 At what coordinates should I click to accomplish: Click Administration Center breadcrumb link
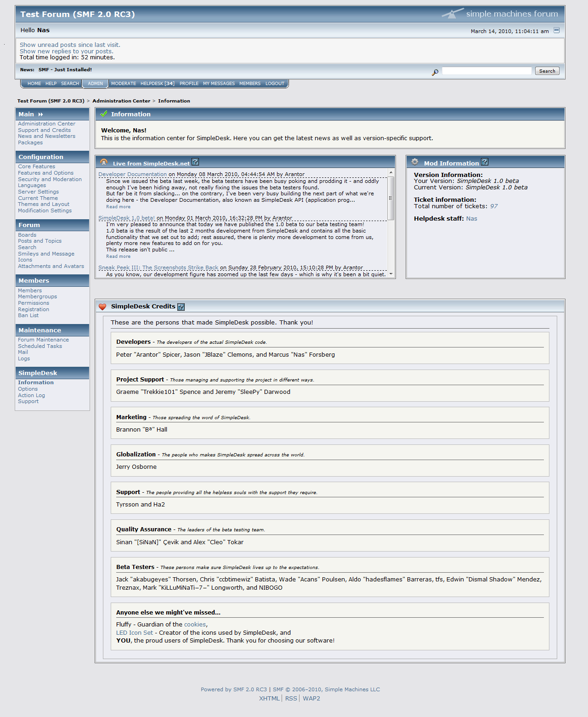tap(121, 101)
